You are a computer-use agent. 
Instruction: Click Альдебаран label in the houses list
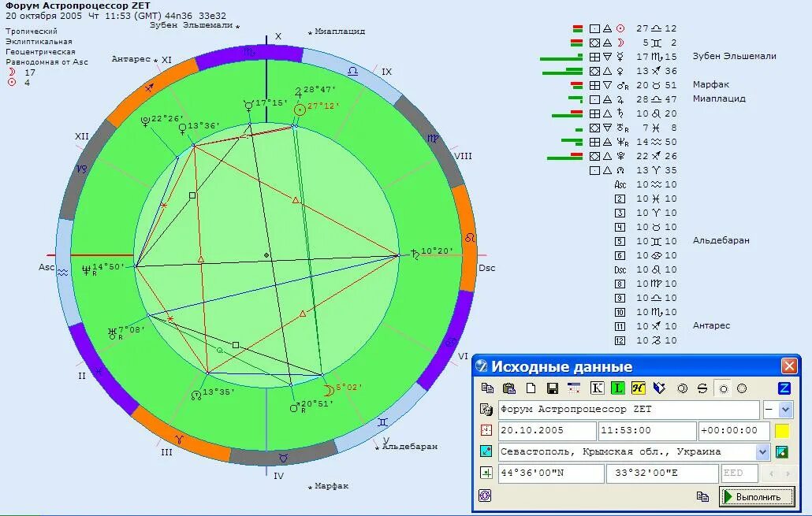pyautogui.click(x=721, y=240)
